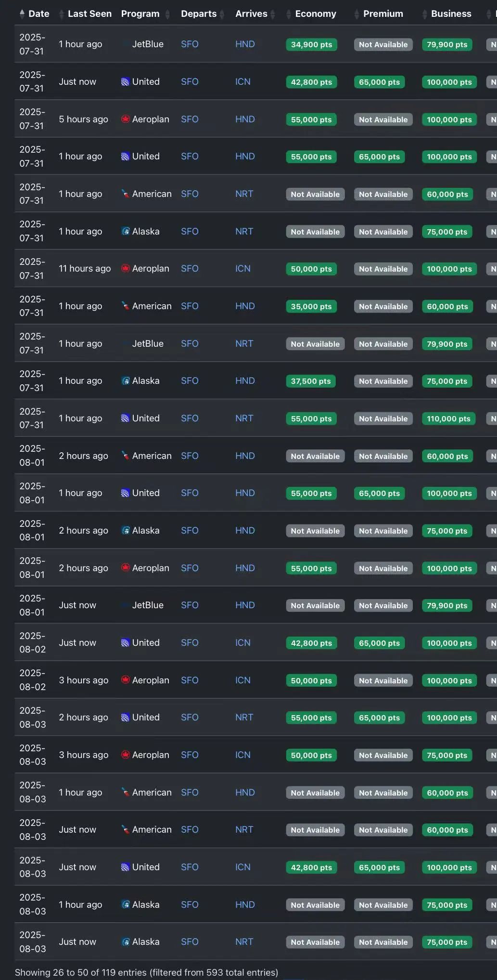This screenshot has height=980, width=497.
Task: Click the Alaska logo in the 2025-07-31 HND row
Action: [125, 381]
